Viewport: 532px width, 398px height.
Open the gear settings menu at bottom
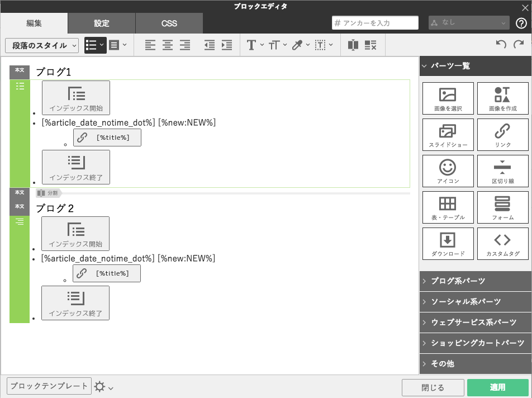point(103,387)
